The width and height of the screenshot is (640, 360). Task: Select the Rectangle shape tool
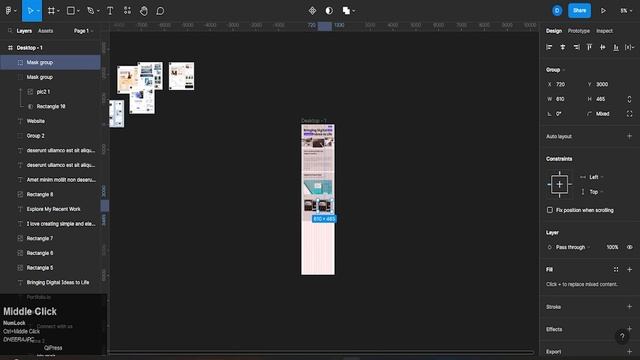(x=71, y=11)
